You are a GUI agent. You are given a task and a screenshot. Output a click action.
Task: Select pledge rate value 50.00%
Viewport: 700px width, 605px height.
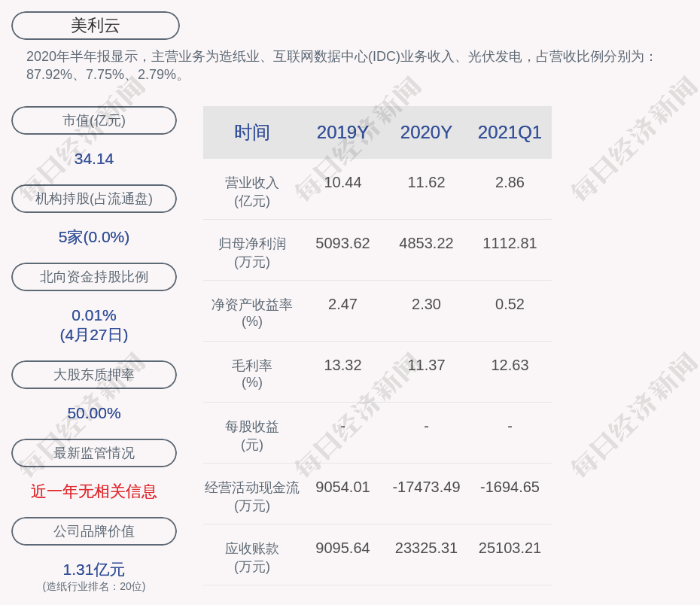[x=94, y=413]
